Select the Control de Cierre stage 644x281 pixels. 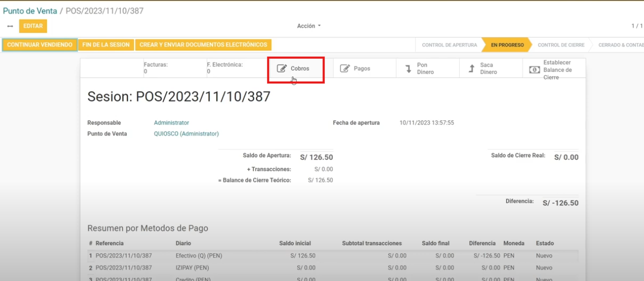tap(560, 45)
